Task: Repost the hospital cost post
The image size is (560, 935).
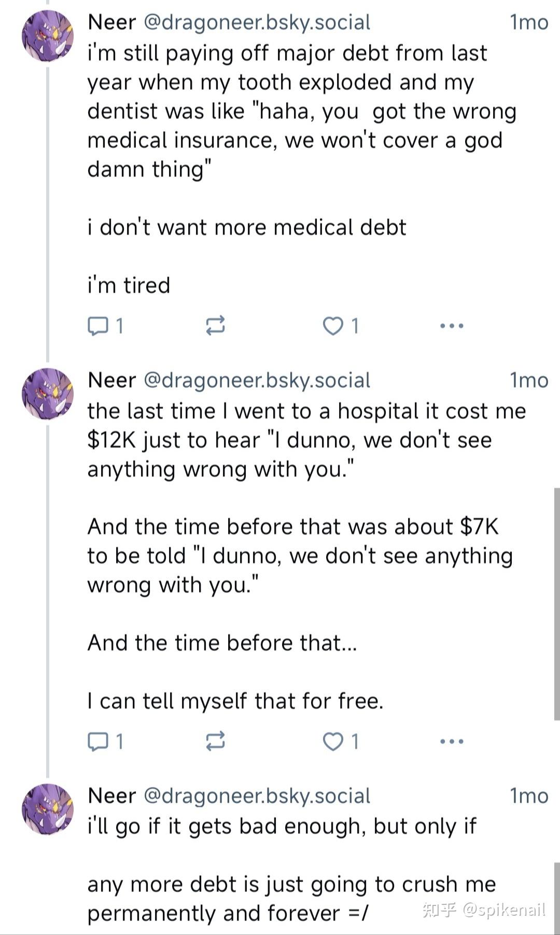Action: pos(215,741)
